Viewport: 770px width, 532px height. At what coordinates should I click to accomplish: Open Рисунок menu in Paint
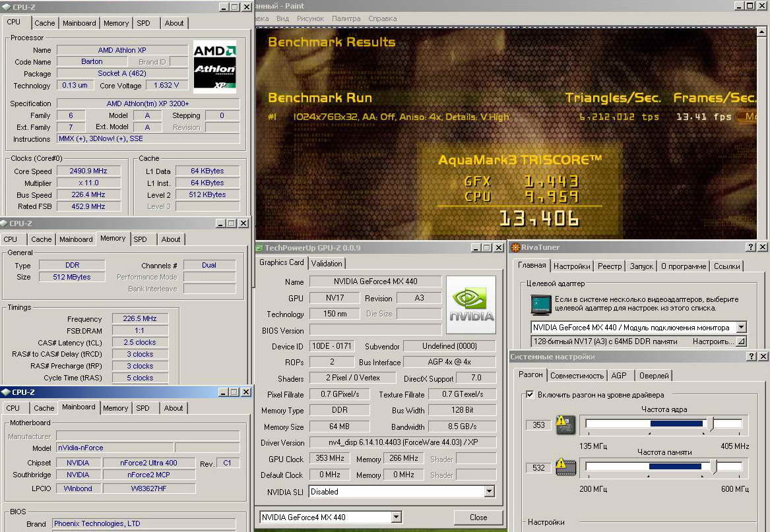[310, 18]
